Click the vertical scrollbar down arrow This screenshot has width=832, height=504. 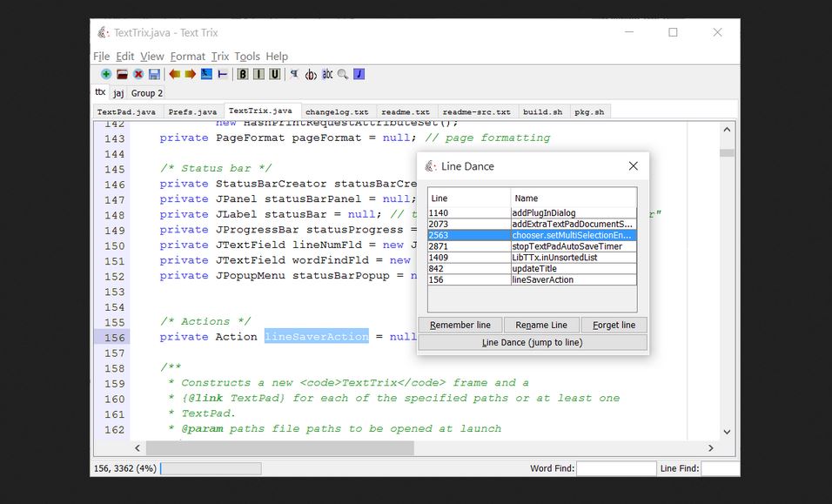[x=727, y=432]
